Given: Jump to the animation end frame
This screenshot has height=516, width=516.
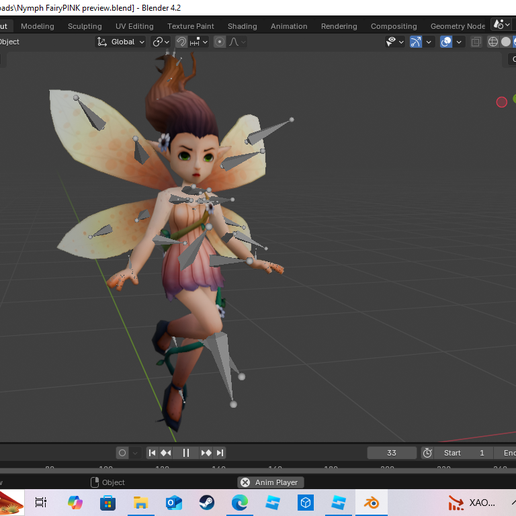Looking at the screenshot, I should coord(220,453).
